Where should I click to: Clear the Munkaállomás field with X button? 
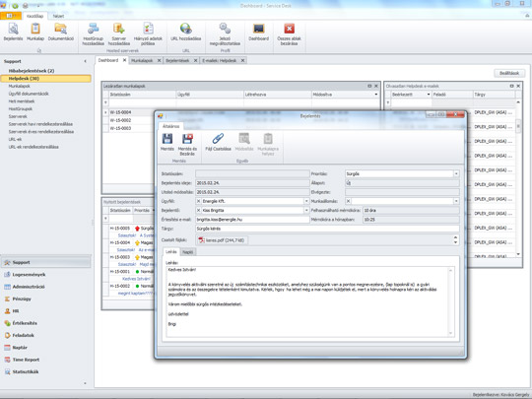coord(348,201)
